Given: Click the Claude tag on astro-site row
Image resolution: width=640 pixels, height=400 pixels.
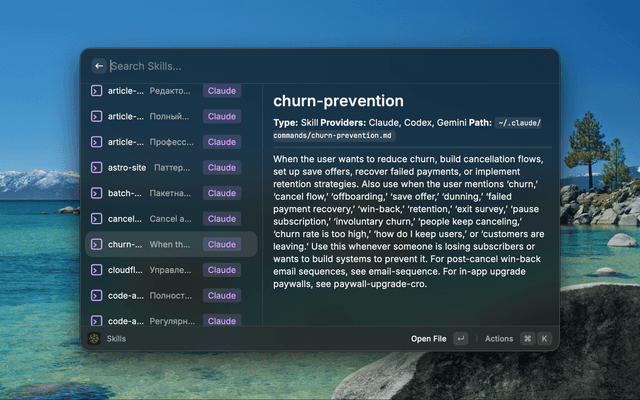Looking at the screenshot, I should 222,167.
